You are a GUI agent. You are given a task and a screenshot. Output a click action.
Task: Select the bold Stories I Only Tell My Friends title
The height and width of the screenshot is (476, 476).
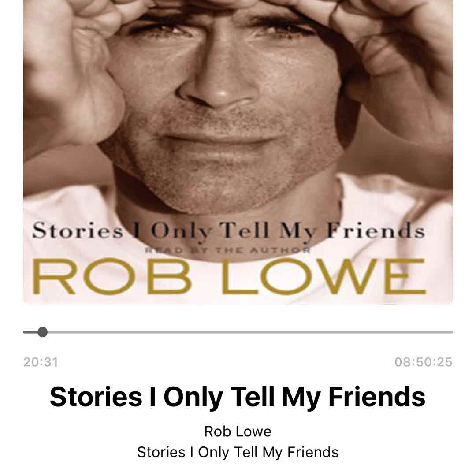click(x=238, y=397)
